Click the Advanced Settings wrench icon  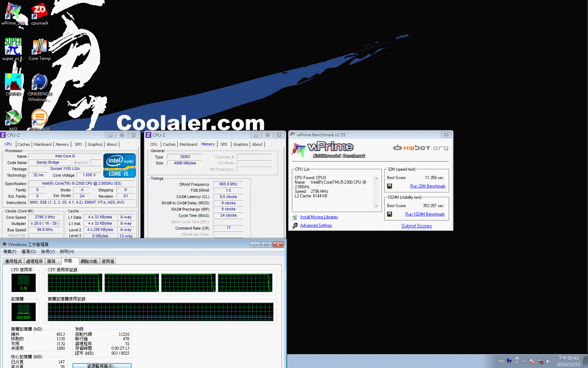tap(295, 225)
